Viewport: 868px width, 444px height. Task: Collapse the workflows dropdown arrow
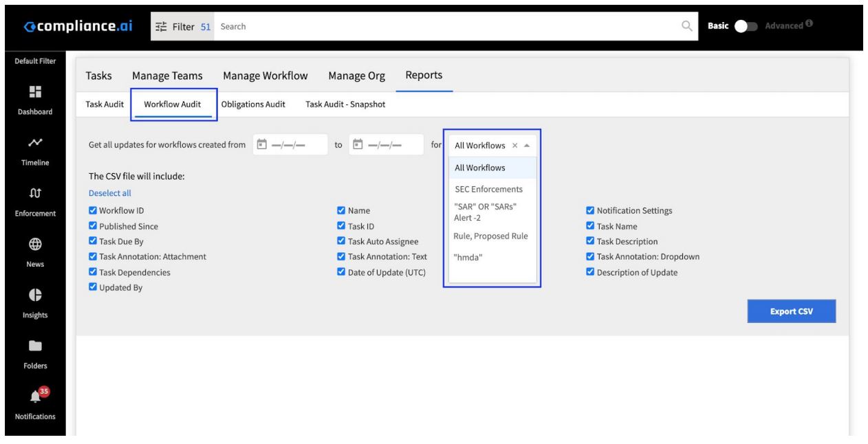pyautogui.click(x=527, y=146)
